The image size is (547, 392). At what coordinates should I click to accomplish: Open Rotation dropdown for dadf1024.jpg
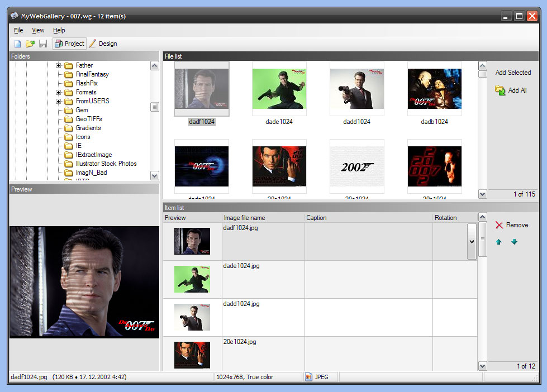472,241
